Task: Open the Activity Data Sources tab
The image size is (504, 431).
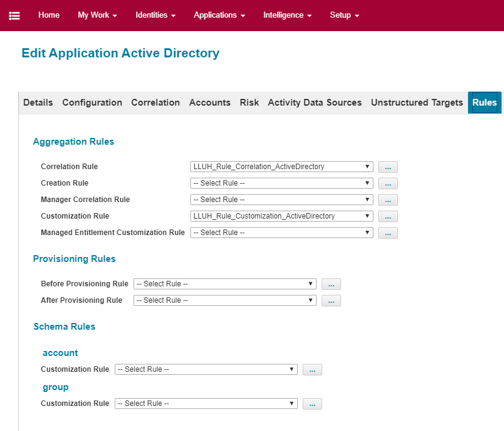Action: pos(315,103)
